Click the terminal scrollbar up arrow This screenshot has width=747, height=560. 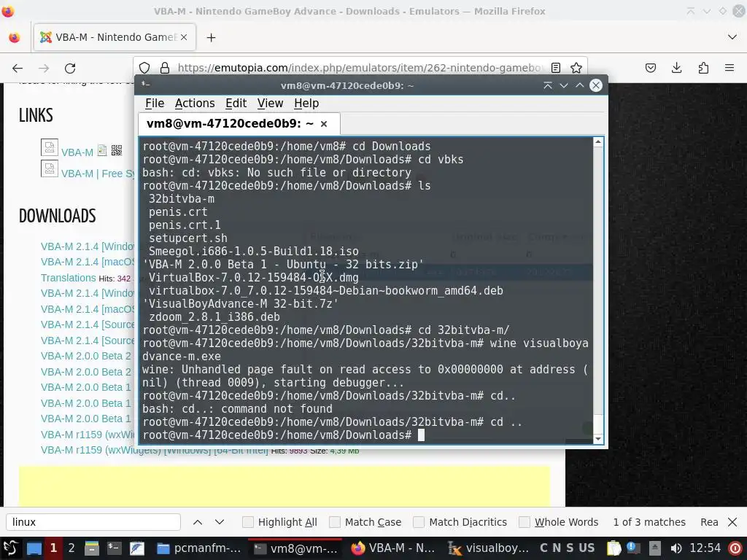[598, 142]
